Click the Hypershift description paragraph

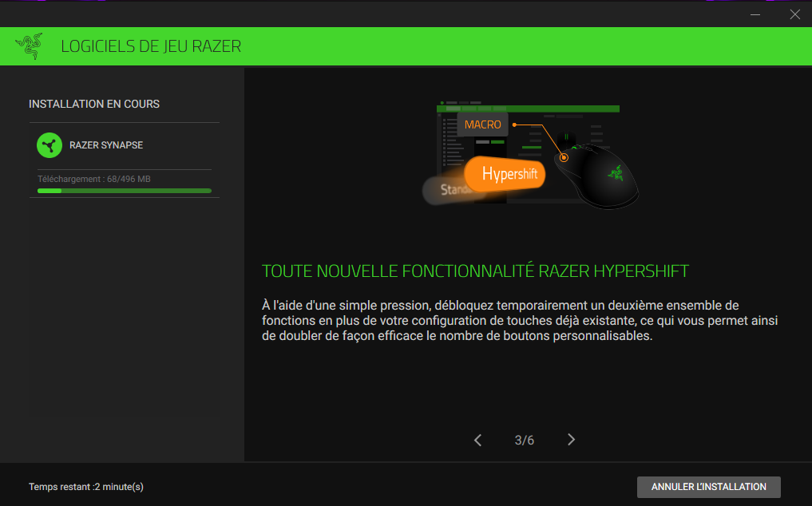click(x=520, y=321)
